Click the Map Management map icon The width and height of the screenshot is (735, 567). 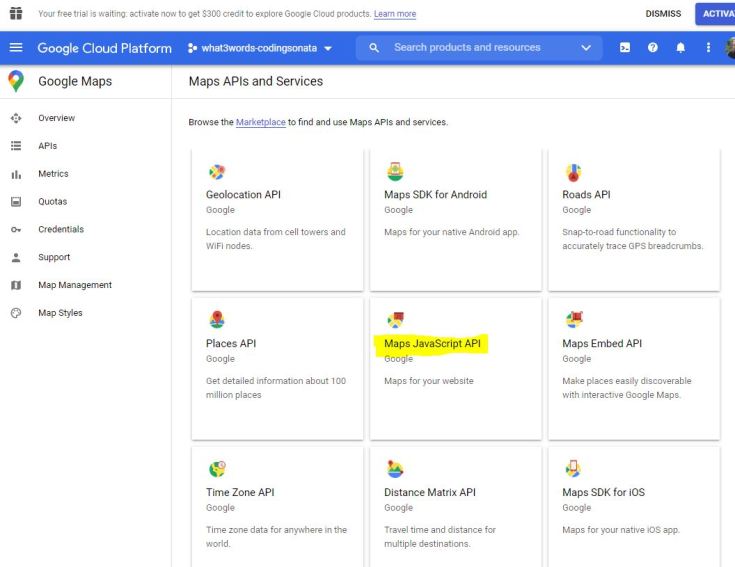click(16, 285)
